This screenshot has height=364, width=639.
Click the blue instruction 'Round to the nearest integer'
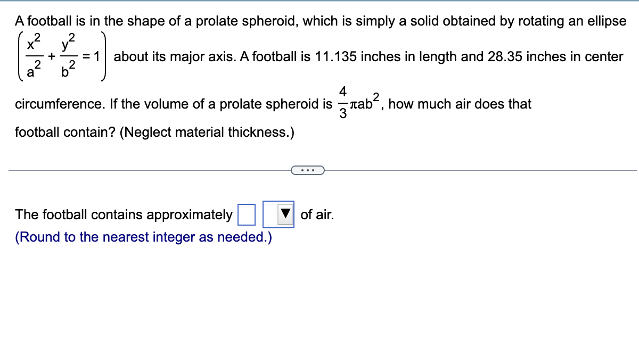143,237
